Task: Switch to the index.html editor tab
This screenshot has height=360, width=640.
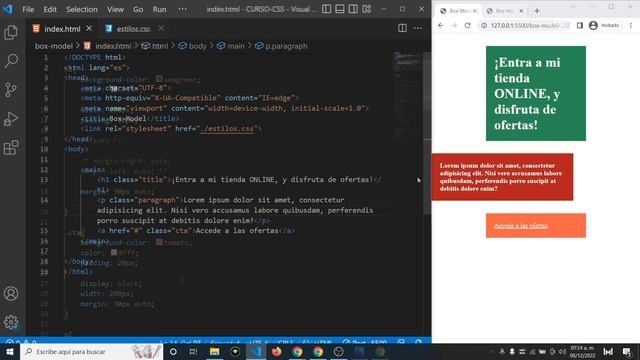Action: point(62,29)
